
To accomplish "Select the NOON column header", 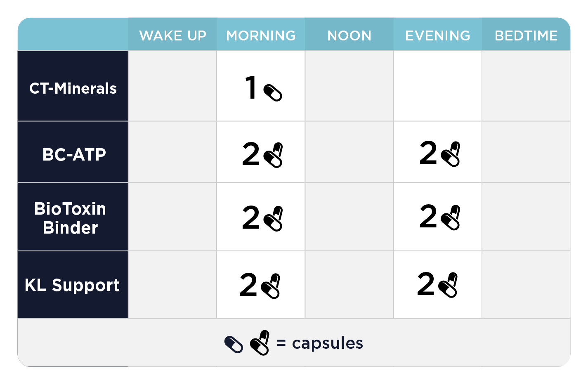I will point(349,36).
